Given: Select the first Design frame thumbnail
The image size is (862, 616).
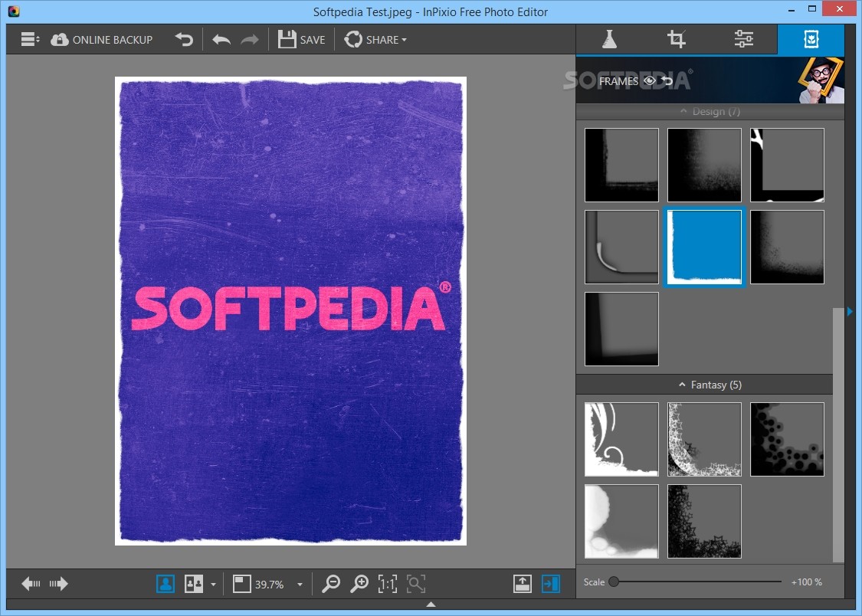Looking at the screenshot, I should point(621,165).
